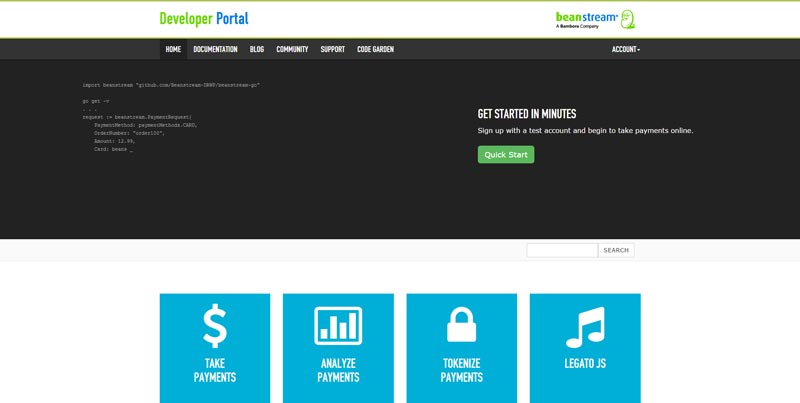The width and height of the screenshot is (800, 403).
Task: Open the Tokenize Payments tile label
Action: [x=461, y=370]
